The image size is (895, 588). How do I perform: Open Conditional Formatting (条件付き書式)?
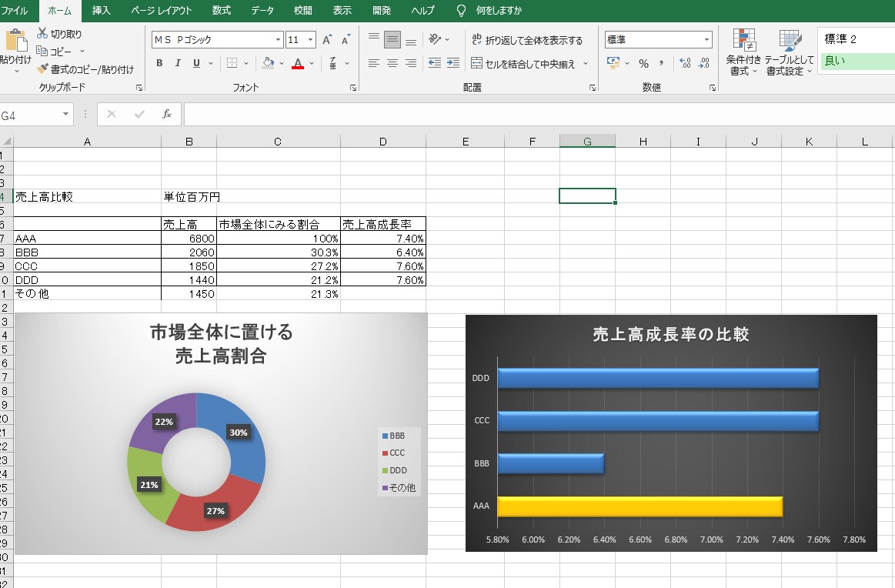pyautogui.click(x=743, y=52)
